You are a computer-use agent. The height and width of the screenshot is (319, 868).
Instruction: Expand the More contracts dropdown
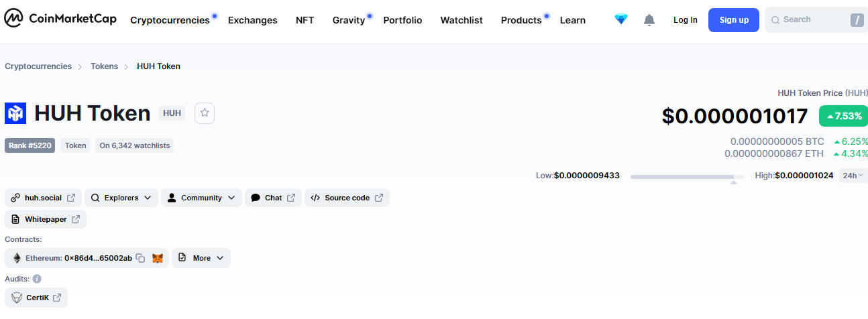point(201,258)
